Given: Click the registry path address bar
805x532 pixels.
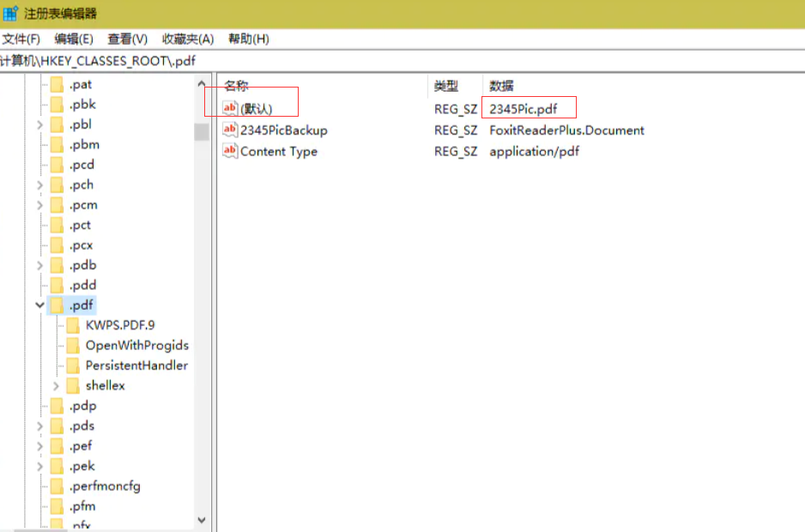Looking at the screenshot, I should (x=402, y=61).
